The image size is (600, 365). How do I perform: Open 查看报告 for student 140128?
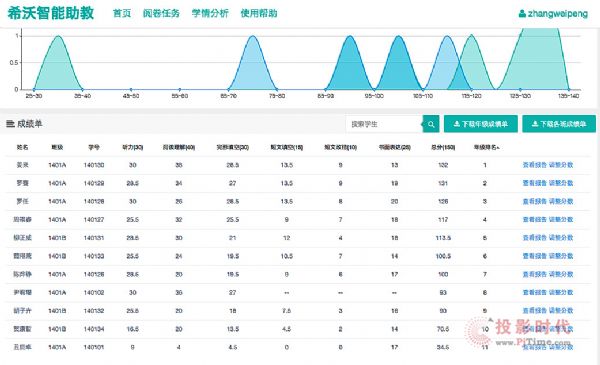tap(535, 201)
